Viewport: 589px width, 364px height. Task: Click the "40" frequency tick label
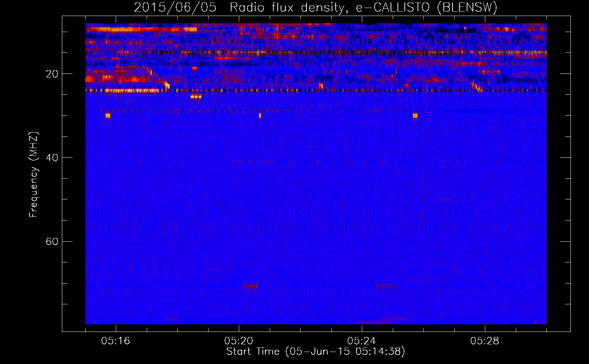pos(52,158)
